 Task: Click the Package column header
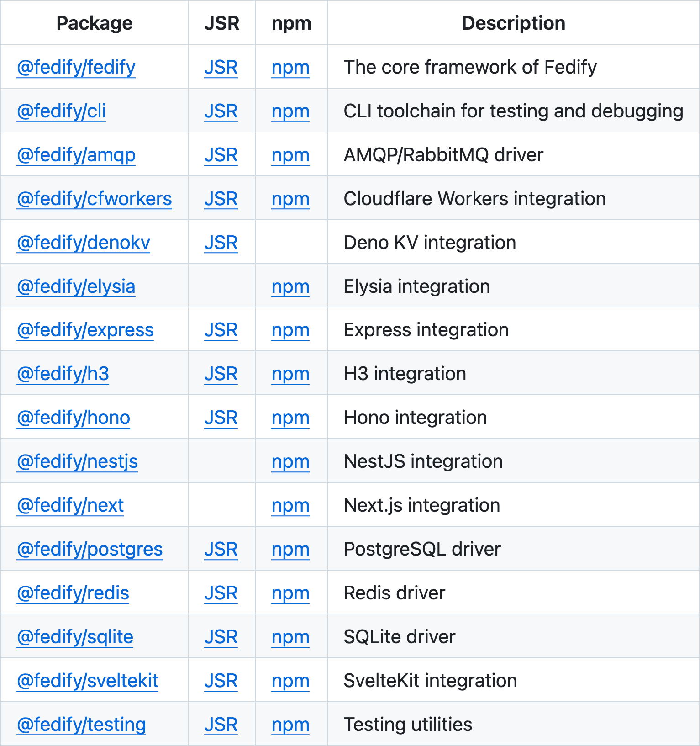click(x=95, y=23)
